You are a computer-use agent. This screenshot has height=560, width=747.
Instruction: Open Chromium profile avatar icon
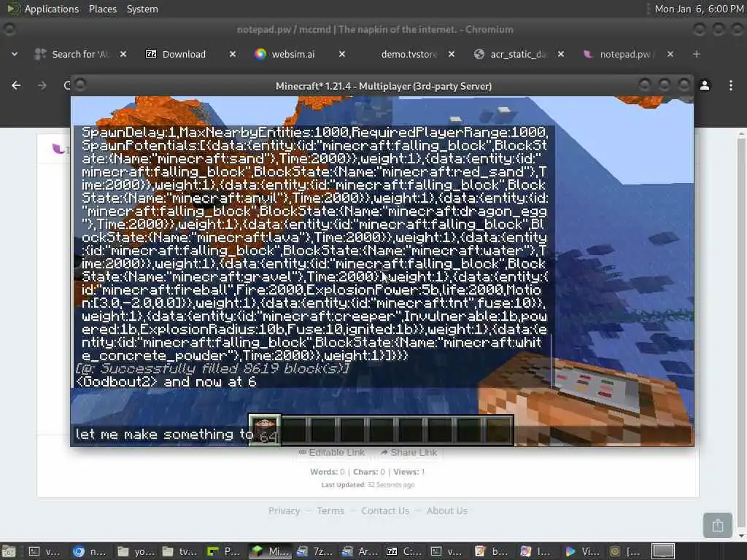pos(705,85)
